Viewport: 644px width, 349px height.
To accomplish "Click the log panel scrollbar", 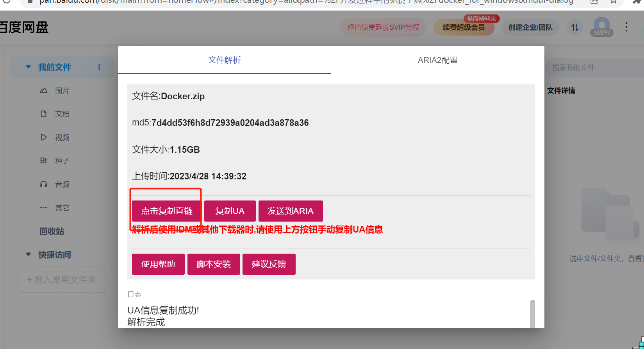I will pos(533,314).
